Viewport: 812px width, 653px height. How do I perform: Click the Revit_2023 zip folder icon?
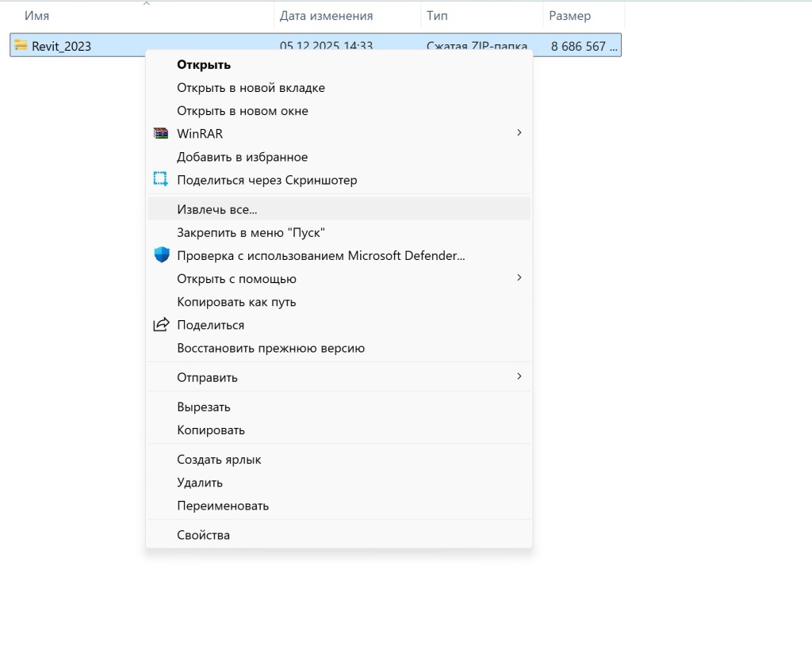pos(21,45)
